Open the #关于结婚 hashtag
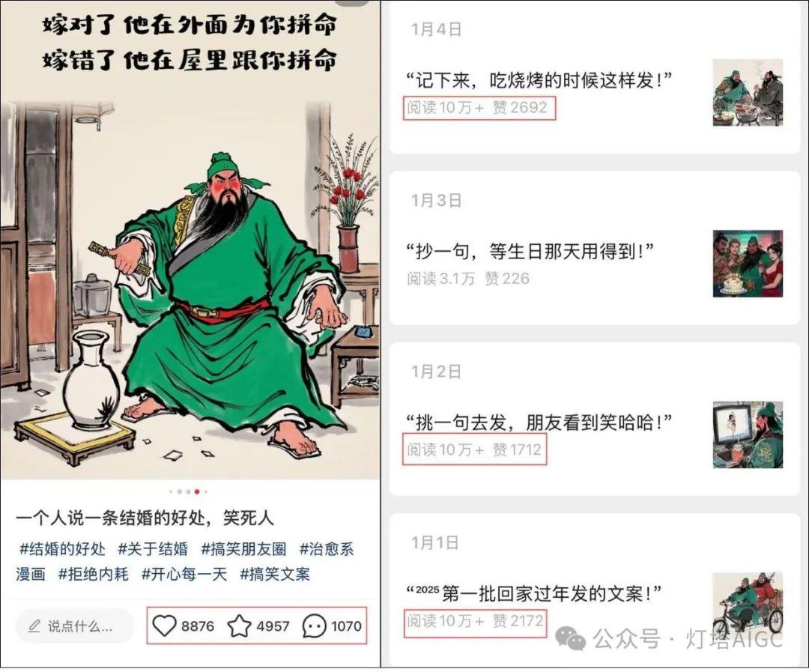Image resolution: width=809 pixels, height=672 pixels. 153,548
